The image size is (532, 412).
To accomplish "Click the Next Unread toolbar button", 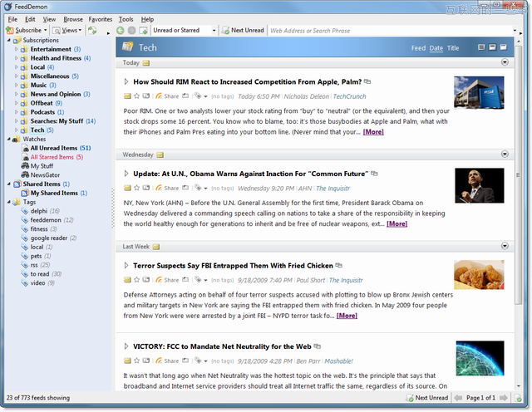I will point(243,30).
